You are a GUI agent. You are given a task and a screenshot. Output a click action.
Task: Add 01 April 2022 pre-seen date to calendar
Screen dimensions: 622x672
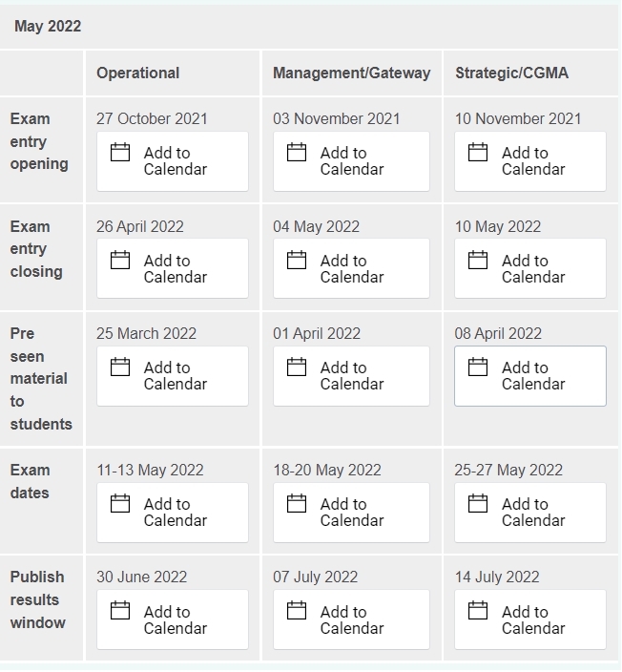pos(350,375)
